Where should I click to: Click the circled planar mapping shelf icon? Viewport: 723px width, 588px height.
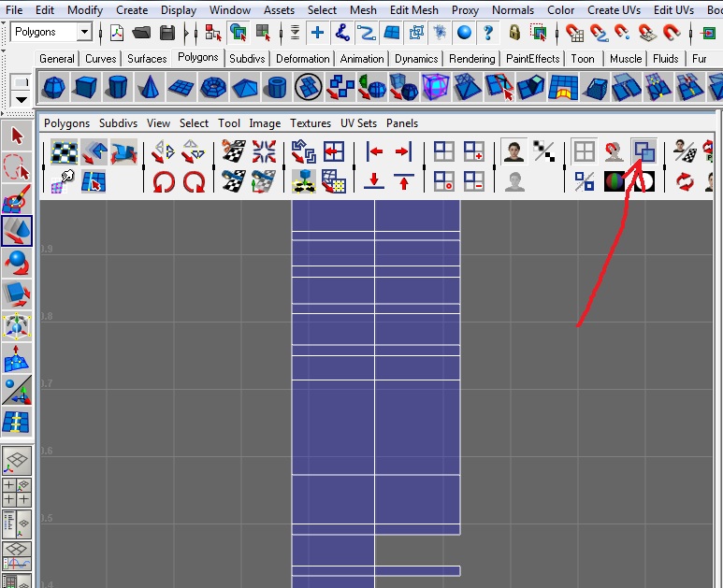point(308,87)
